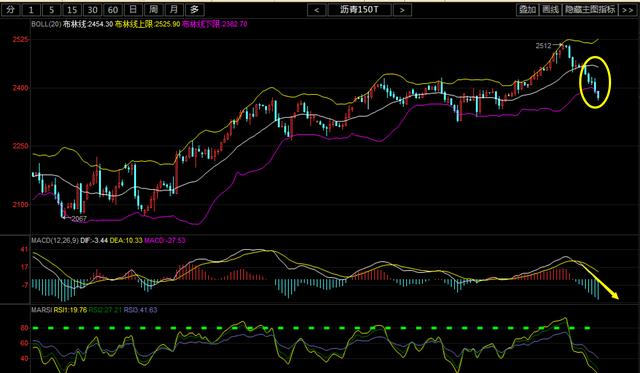Image resolution: width=640 pixels, height=373 pixels.
Task: Expand more tools with >> arrow
Action: [x=628, y=10]
